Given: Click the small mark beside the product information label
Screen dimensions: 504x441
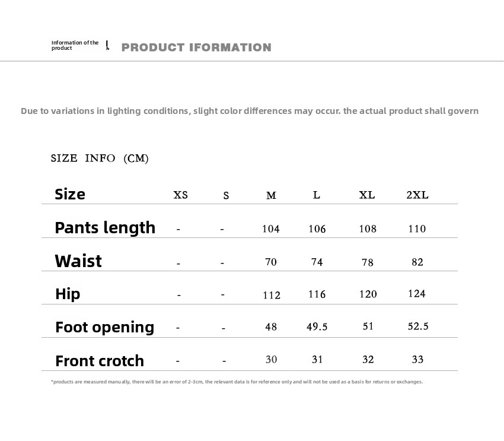Looking at the screenshot, I should point(107,46).
